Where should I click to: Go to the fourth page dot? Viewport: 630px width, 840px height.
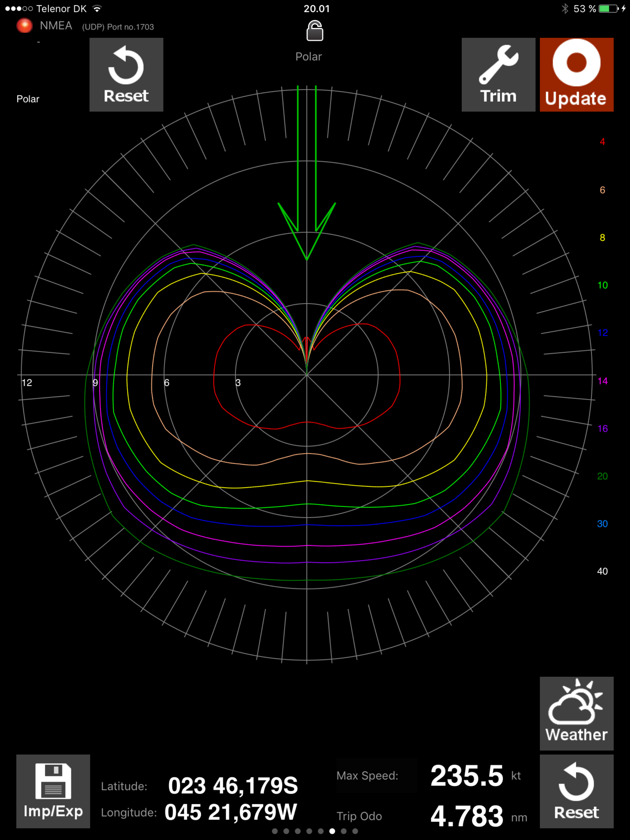[x=309, y=831]
